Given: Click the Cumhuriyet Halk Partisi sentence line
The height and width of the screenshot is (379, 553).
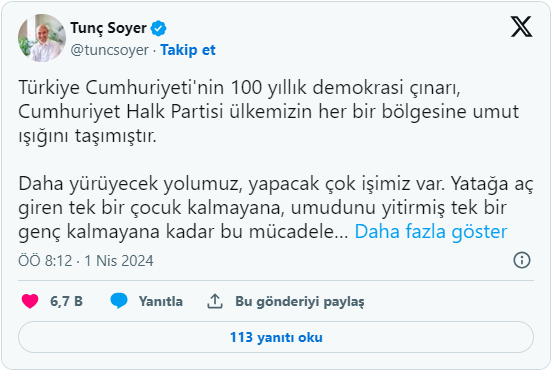Looking at the screenshot, I should [269, 112].
